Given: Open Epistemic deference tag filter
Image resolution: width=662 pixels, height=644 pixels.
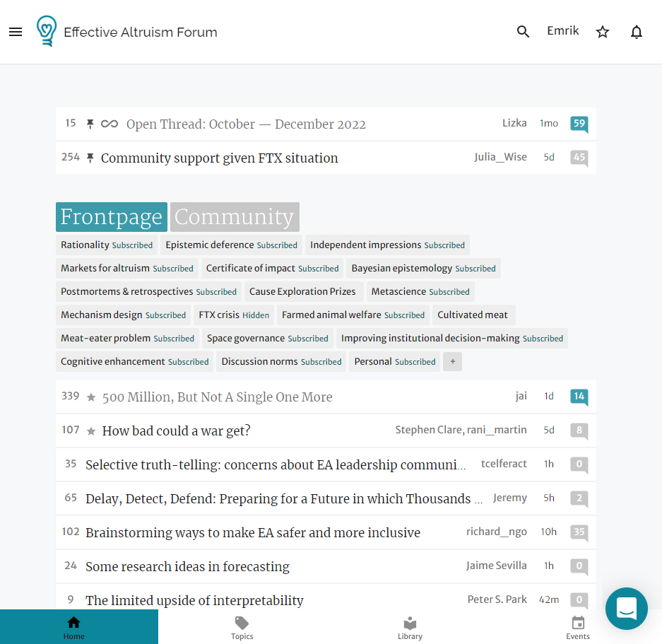Looking at the screenshot, I should click(231, 245).
